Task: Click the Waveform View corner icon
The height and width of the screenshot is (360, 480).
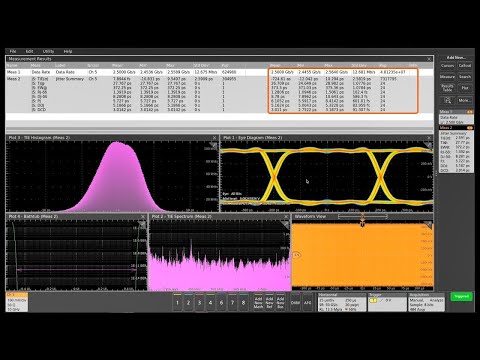Action: [428, 225]
